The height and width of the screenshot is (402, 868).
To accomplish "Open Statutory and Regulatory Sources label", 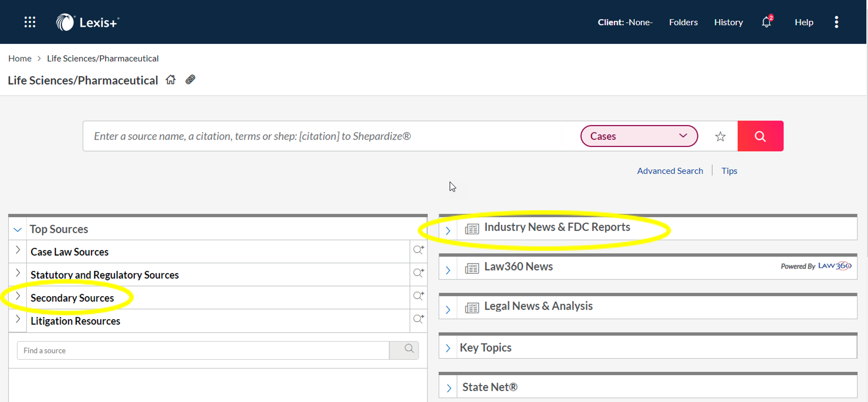I will [x=104, y=275].
